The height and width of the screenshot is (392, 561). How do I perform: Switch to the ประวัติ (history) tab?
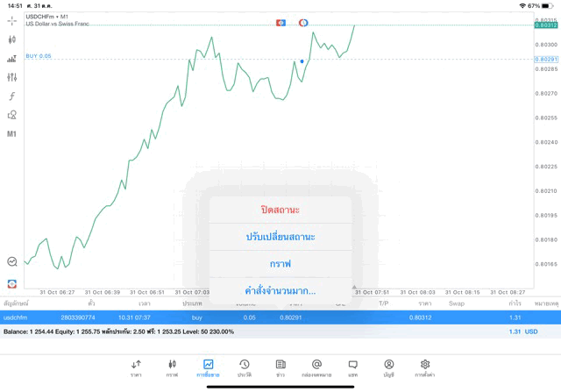coord(244,367)
